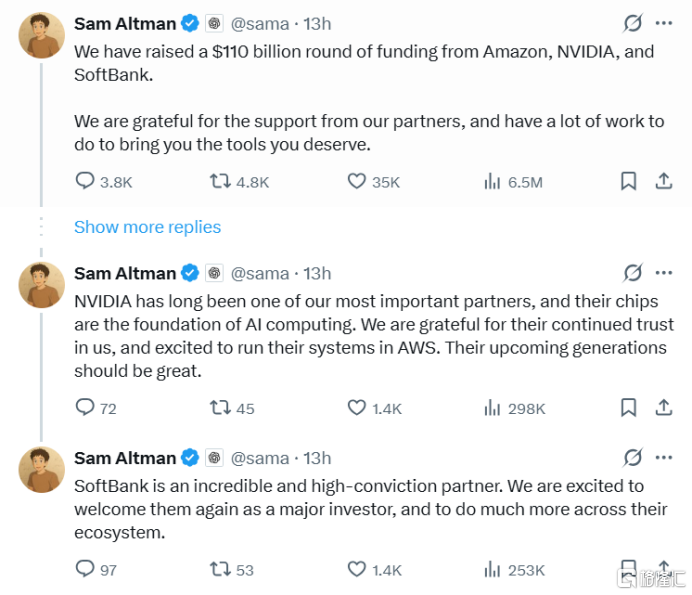Bookmark the NVIDIA partners tweet
Viewport: 692px width, 595px height.
628,407
